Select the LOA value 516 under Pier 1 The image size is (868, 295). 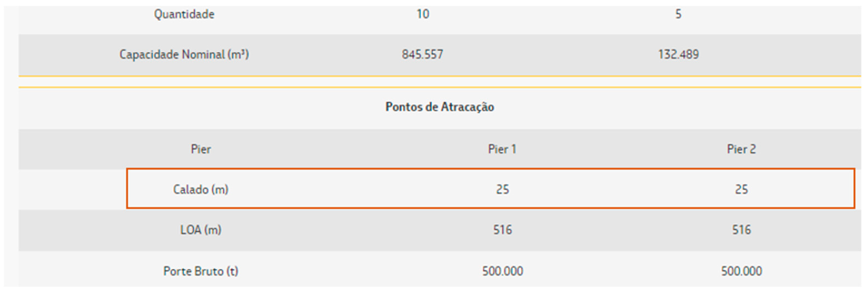click(503, 230)
